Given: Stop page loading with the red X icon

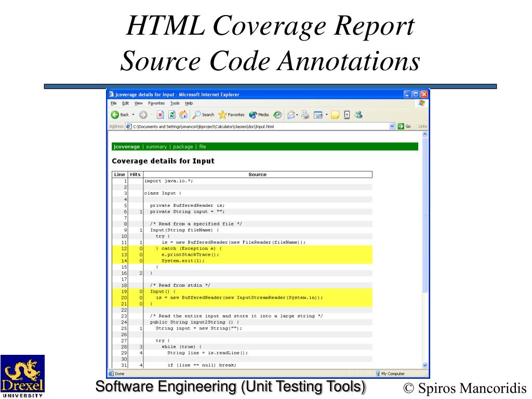Looking at the screenshot, I should click(160, 115).
